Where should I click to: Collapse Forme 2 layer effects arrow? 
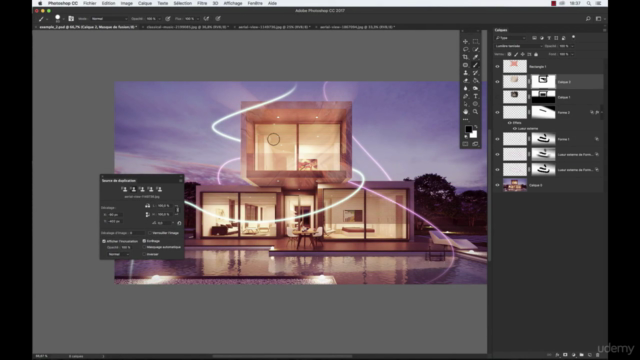pyautogui.click(x=602, y=112)
